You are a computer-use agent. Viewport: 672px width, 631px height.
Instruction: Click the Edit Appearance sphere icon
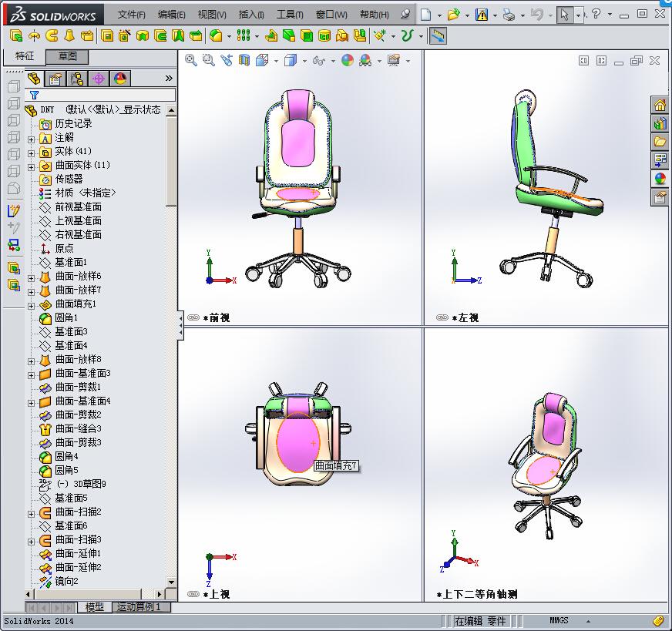pyautogui.click(x=348, y=60)
